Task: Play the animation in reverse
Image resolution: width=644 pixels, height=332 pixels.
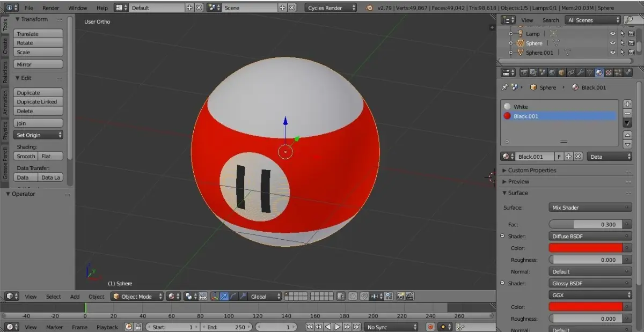Action: (328, 327)
